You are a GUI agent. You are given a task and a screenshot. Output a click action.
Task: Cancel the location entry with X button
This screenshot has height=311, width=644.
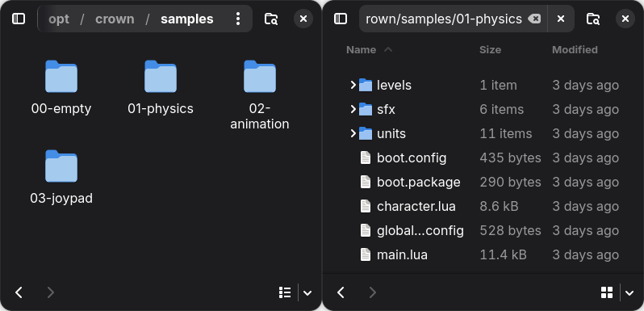click(x=561, y=19)
